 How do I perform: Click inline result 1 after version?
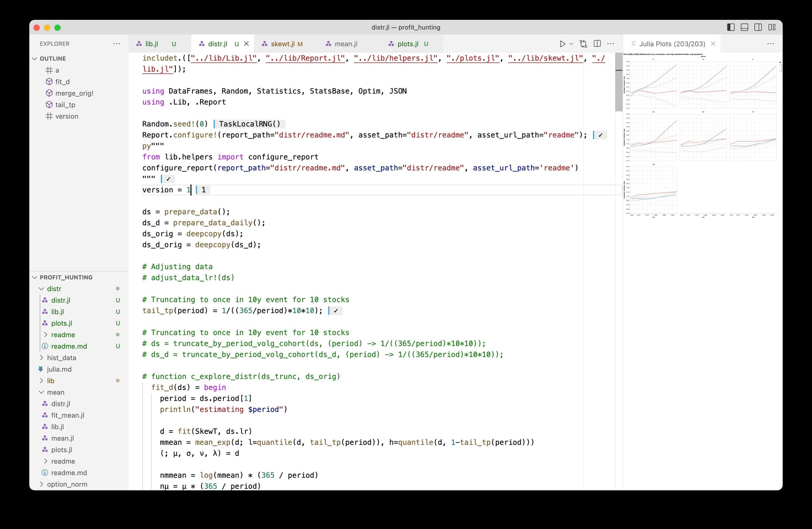pos(203,190)
